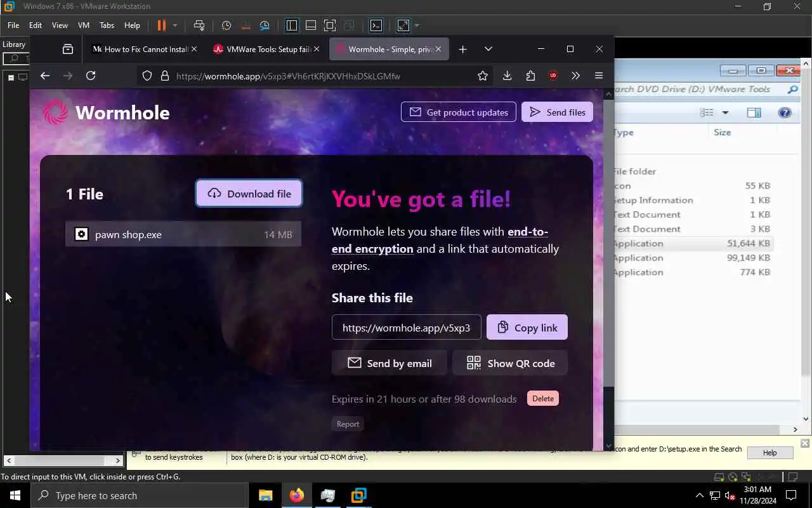Open VMware Tabs menu
This screenshot has height=508, width=812.
tap(107, 25)
